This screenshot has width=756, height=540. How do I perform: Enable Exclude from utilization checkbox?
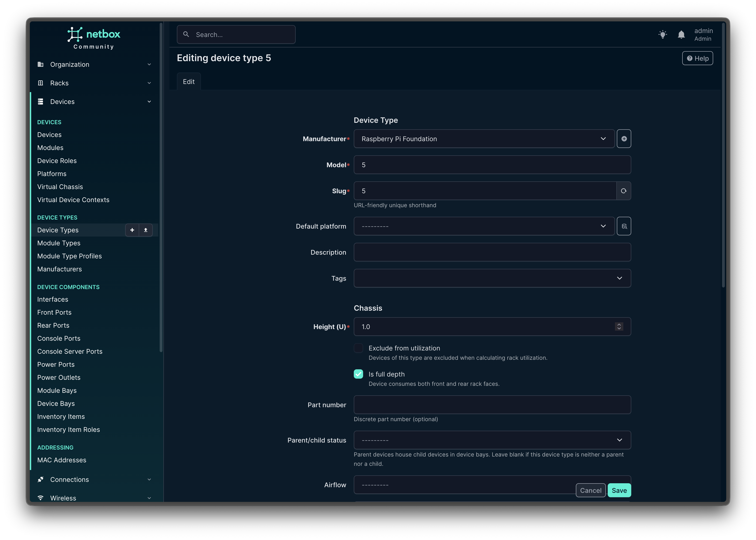coord(358,348)
